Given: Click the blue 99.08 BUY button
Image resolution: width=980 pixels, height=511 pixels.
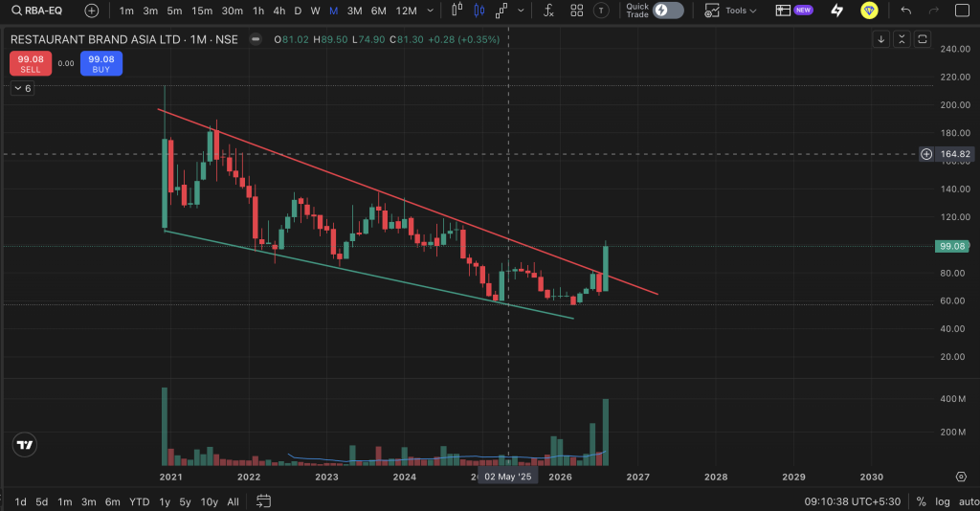Looking at the screenshot, I should coord(101,64).
